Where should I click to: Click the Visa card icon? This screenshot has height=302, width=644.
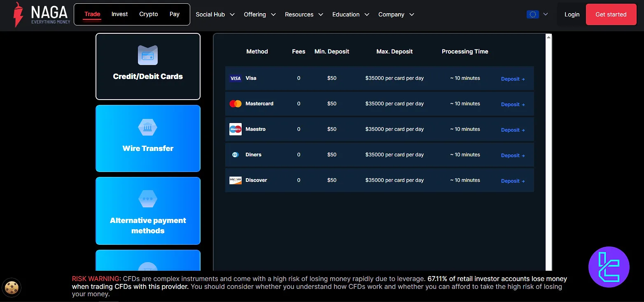235,78
